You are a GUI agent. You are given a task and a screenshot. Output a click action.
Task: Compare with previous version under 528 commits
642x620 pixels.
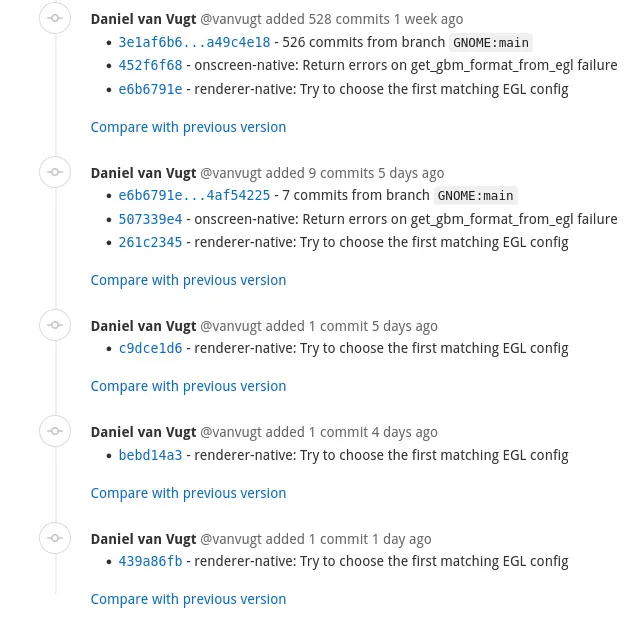[188, 127]
